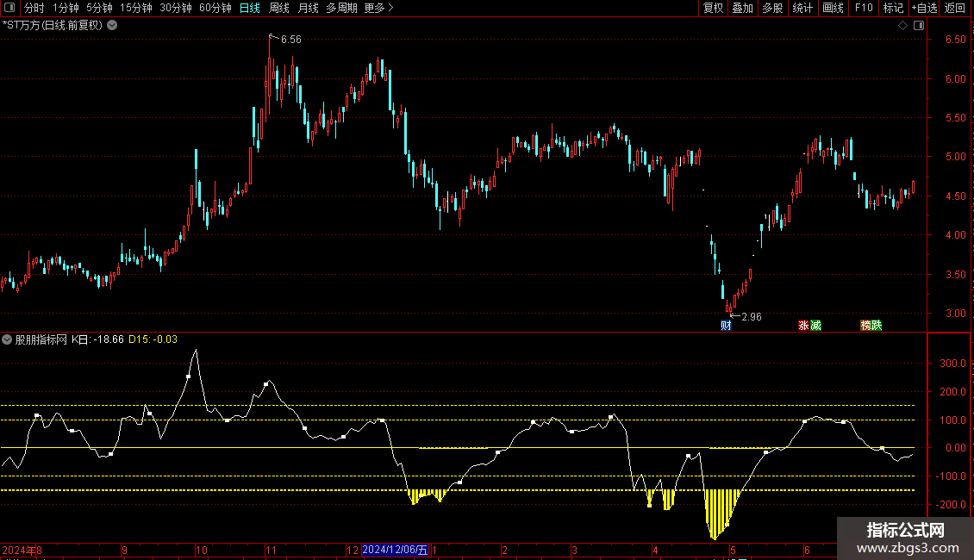Image resolution: width=974 pixels, height=560 pixels.
Task: Click the 张 event marker
Action: click(803, 326)
